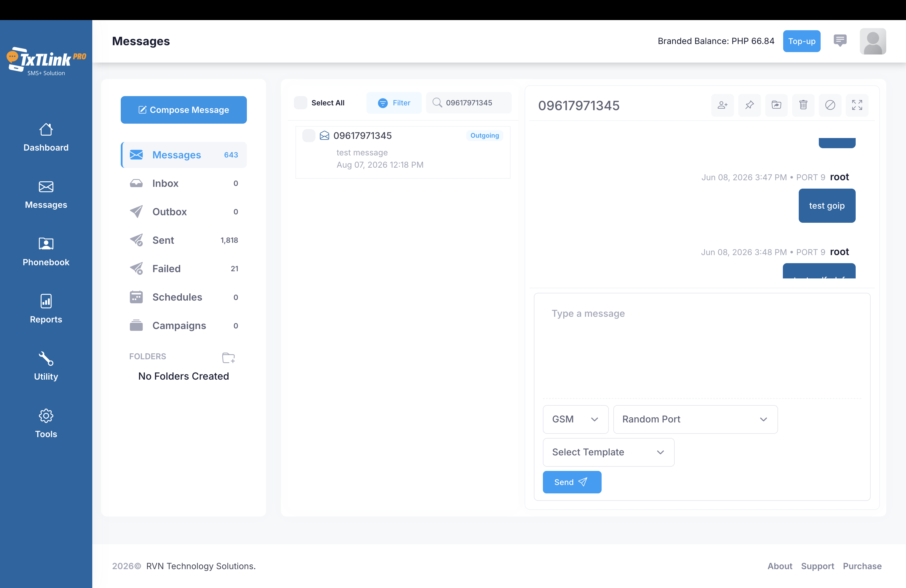
Task: Open Dashboard from the sidebar
Action: pyautogui.click(x=46, y=138)
